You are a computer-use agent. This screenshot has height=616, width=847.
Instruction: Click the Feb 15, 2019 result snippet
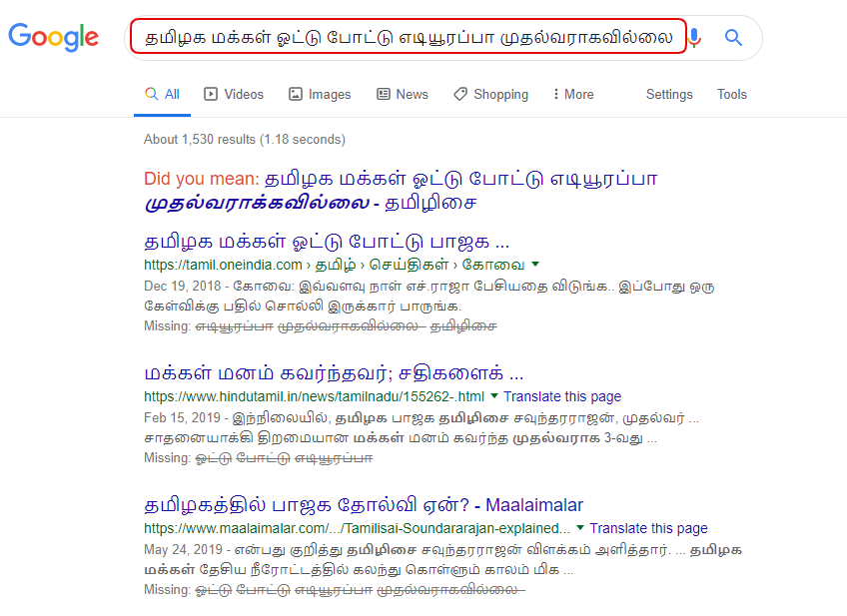[422, 427]
